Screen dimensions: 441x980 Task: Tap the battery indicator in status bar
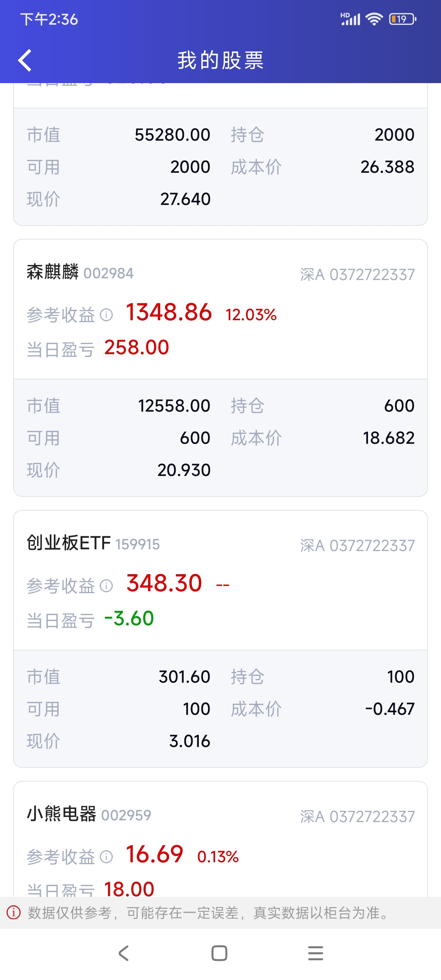(x=402, y=19)
